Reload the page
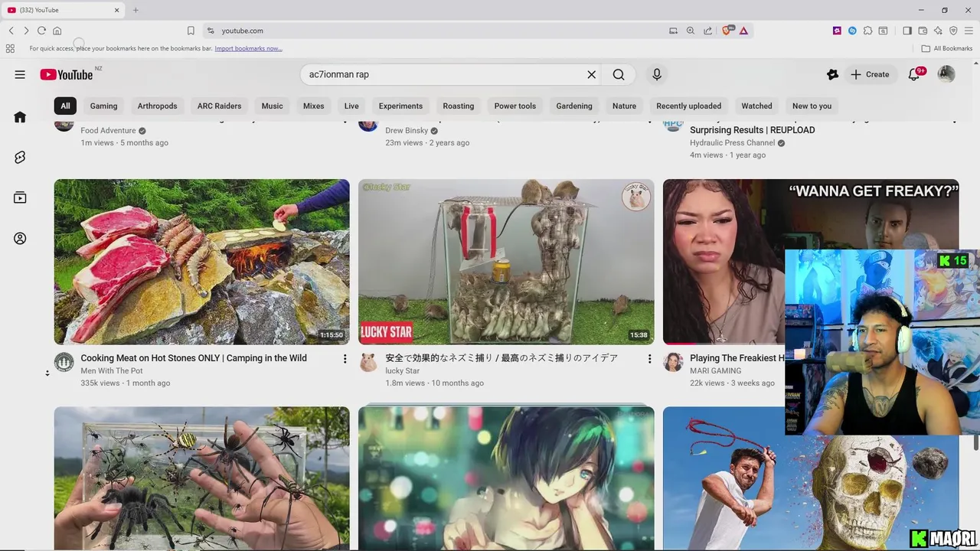980x551 pixels. click(x=41, y=31)
